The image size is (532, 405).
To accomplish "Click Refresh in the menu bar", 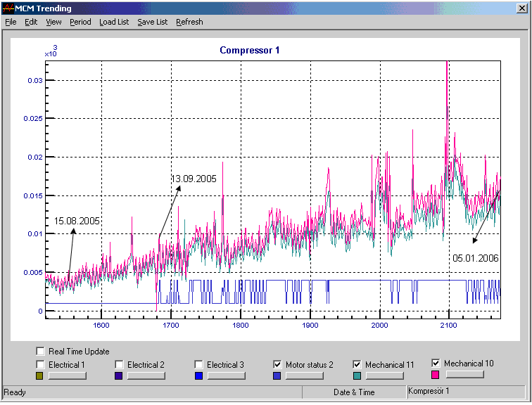I will click(189, 22).
